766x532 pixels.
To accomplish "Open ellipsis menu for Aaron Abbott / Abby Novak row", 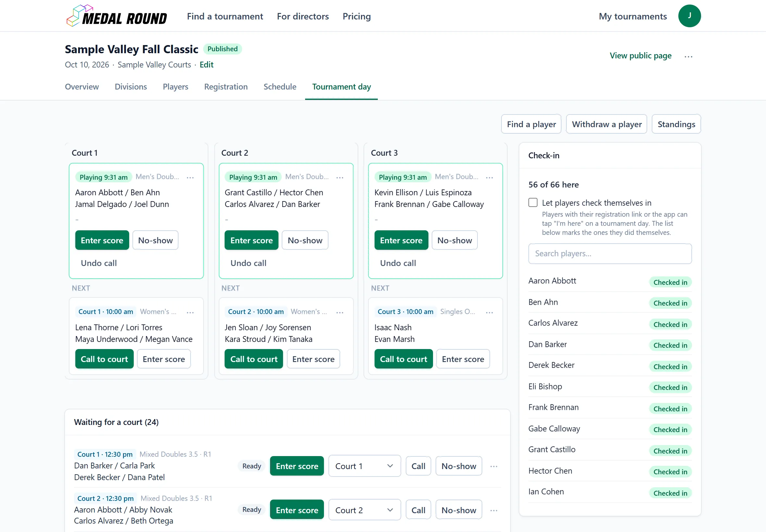I will point(494,510).
